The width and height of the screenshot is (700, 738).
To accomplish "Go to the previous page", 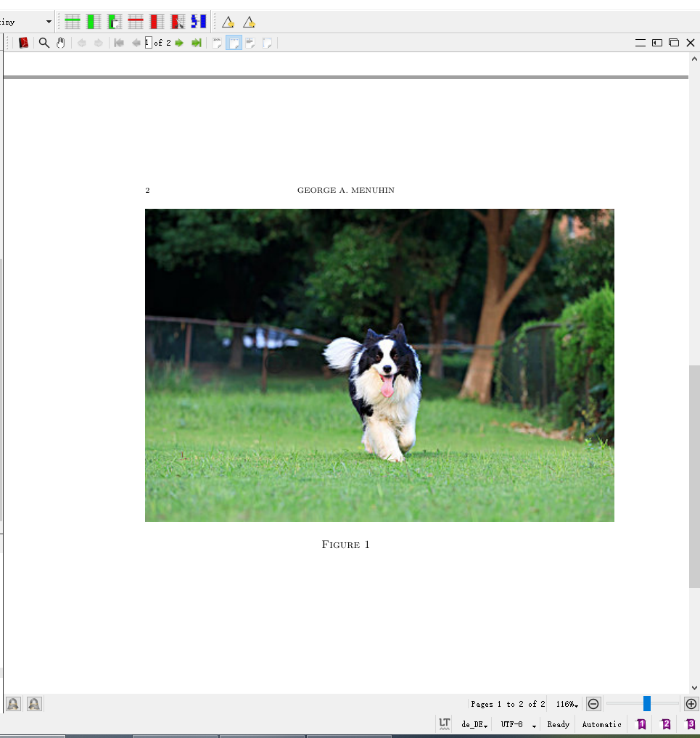I will 136,43.
